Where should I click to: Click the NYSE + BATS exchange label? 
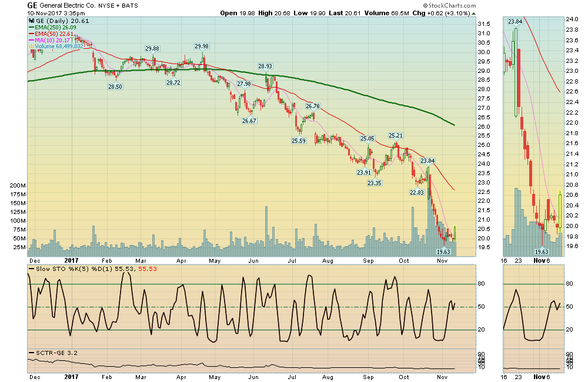[118, 6]
